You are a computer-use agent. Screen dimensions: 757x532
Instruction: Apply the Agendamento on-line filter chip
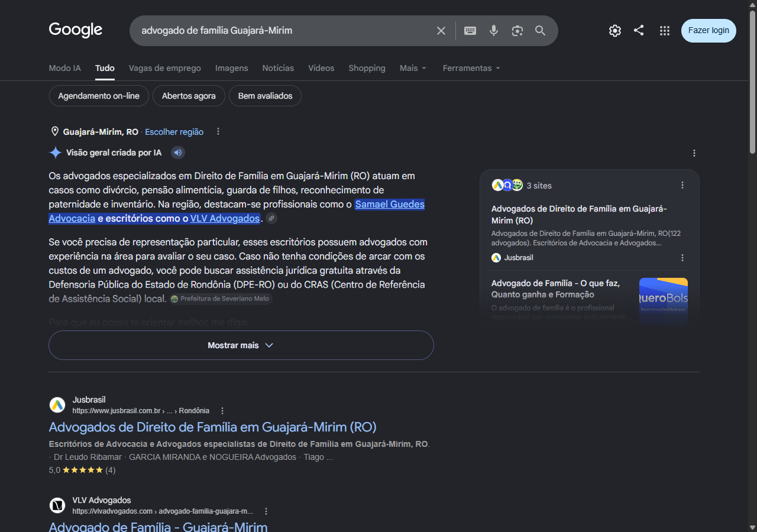[x=99, y=96]
